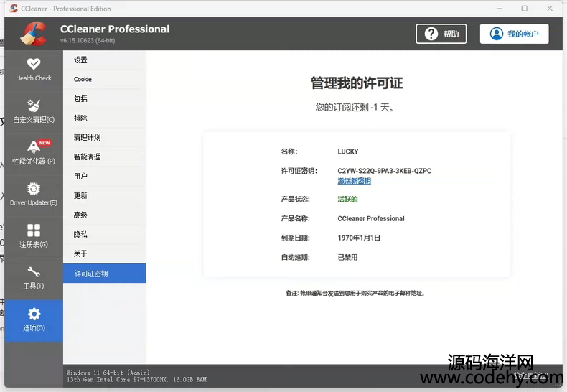Select the 高级 (Advanced) menu item
Screen dimensions: 567x392
tap(105, 215)
